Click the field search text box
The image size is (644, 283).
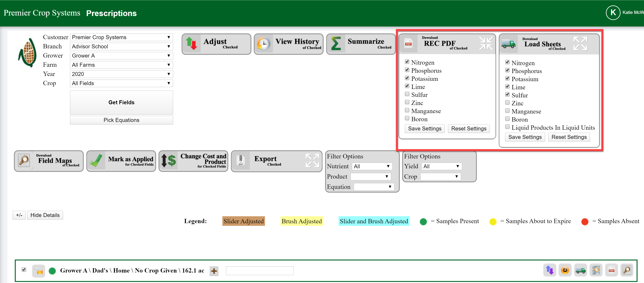tap(259, 271)
